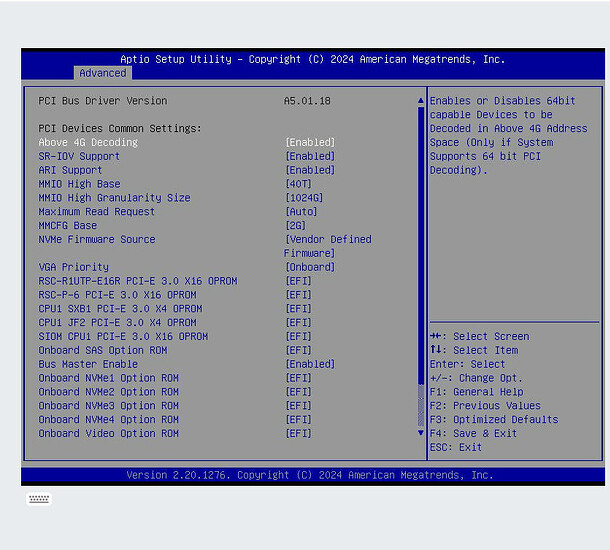Change MMCFG Base 2G value

pos(295,226)
